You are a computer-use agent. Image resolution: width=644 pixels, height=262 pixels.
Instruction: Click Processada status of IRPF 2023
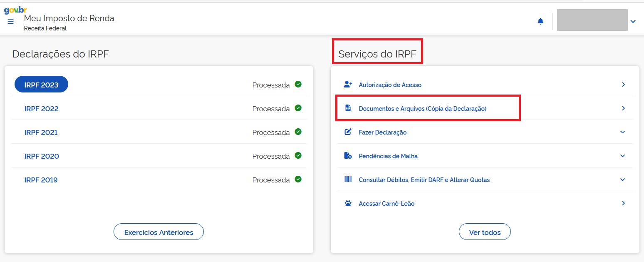(271, 85)
